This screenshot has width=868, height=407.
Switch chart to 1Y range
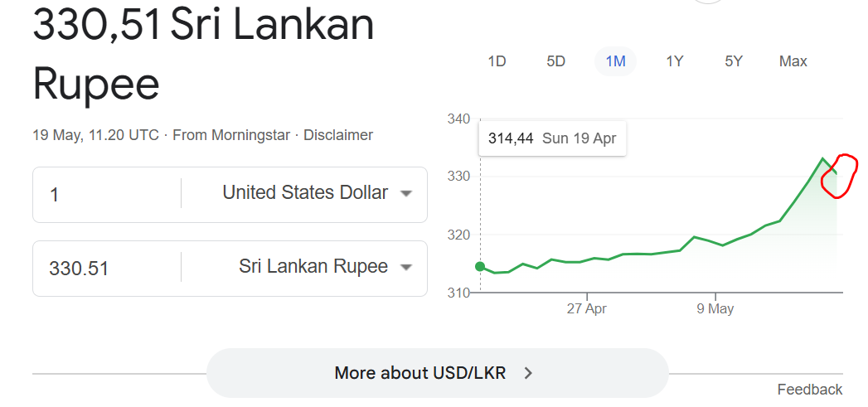click(674, 61)
